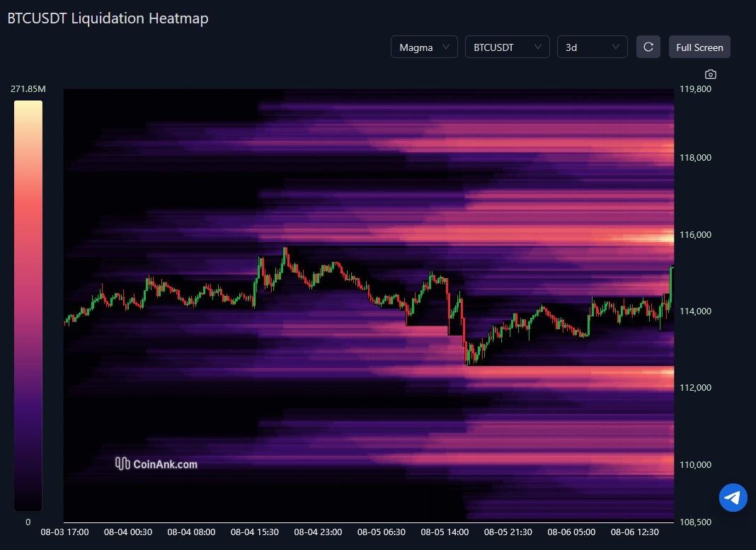
Task: Click the 116,000 price axis label
Action: tap(695, 235)
